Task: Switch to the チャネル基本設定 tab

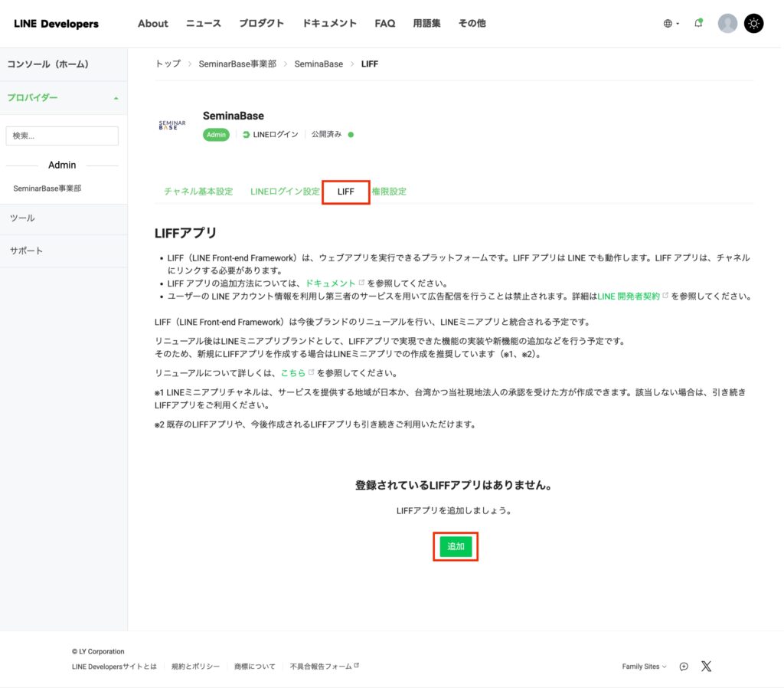Action: (x=198, y=192)
